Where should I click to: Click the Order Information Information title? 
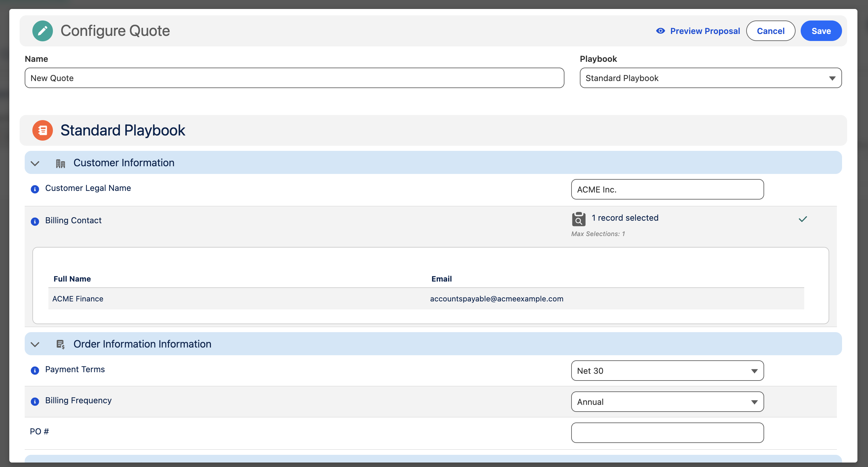(x=142, y=344)
